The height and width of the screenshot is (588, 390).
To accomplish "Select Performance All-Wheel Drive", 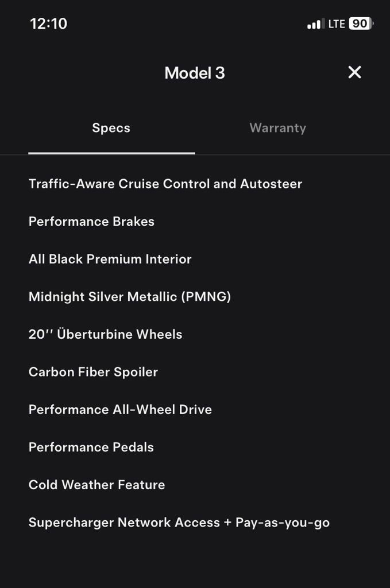I will [120, 409].
